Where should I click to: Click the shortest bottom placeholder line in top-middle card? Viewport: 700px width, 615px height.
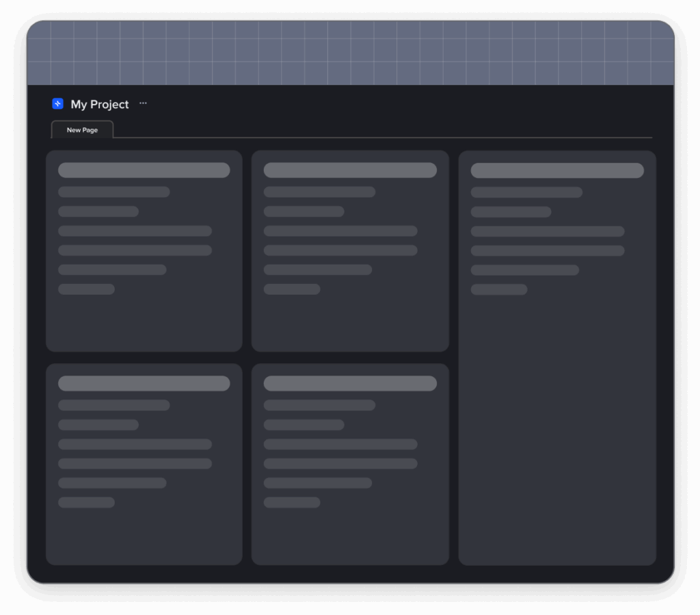(x=292, y=289)
